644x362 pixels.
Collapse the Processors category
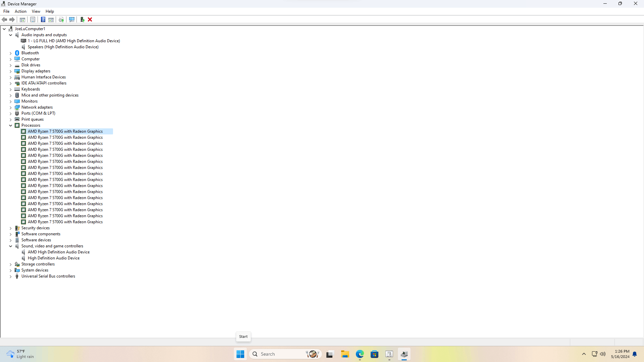pos(10,126)
